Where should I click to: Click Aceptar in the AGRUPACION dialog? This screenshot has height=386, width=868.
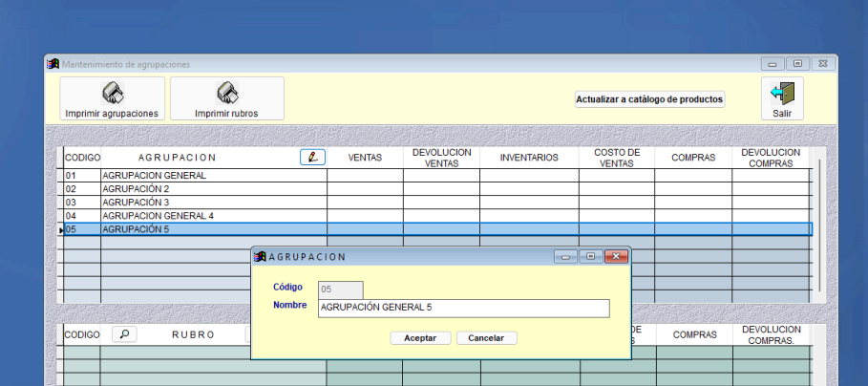[x=420, y=338]
